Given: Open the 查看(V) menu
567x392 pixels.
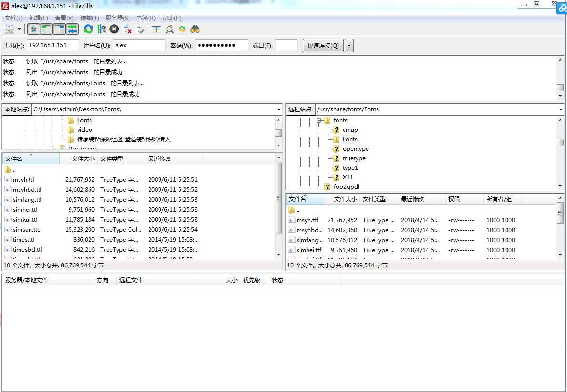Looking at the screenshot, I should point(64,18).
